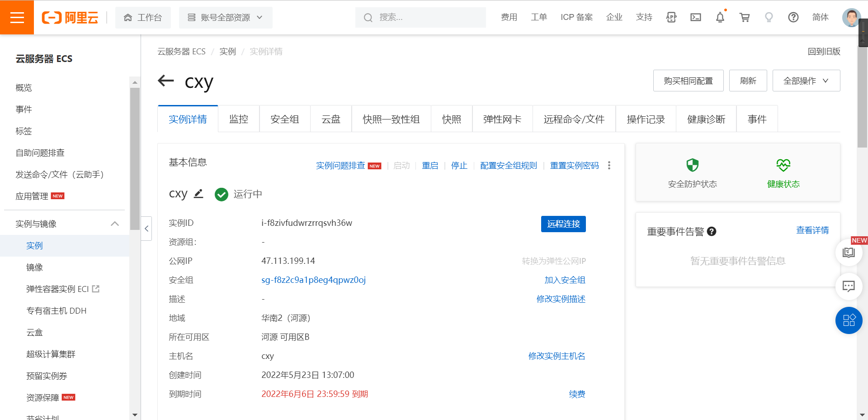Click the running status green check icon
The height and width of the screenshot is (420, 868).
[222, 194]
